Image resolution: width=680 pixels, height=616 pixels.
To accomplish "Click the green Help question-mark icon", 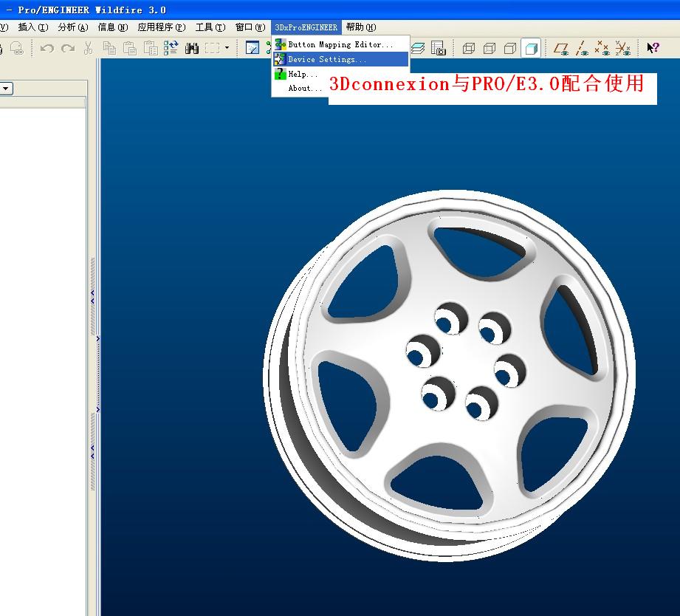I will click(x=281, y=74).
